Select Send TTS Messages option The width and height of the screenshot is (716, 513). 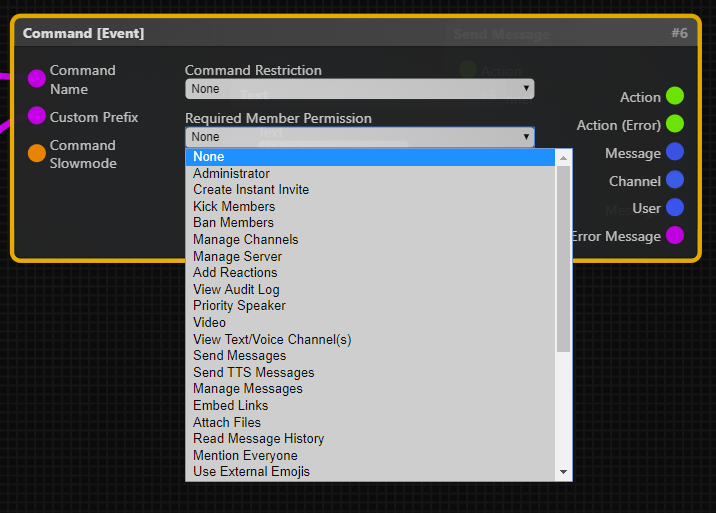370,372
